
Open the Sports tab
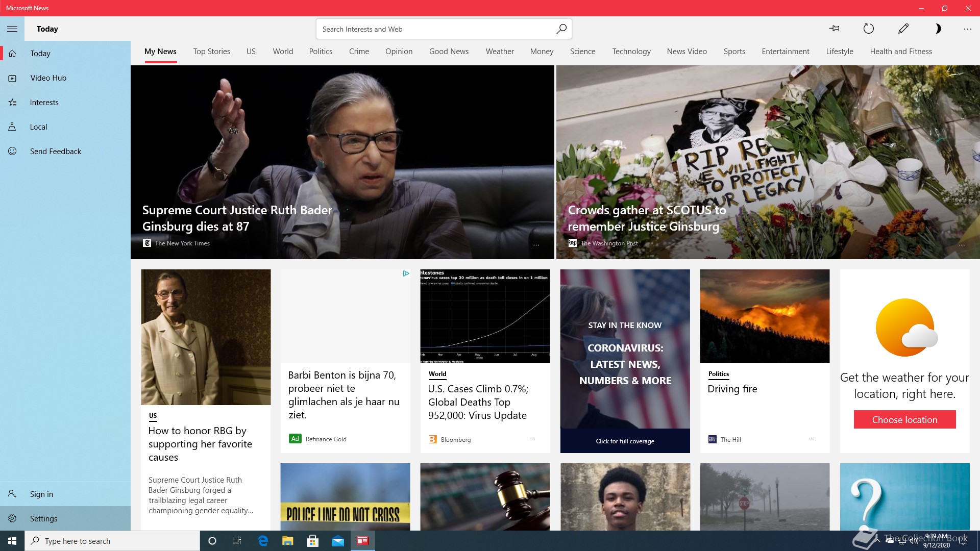point(734,52)
